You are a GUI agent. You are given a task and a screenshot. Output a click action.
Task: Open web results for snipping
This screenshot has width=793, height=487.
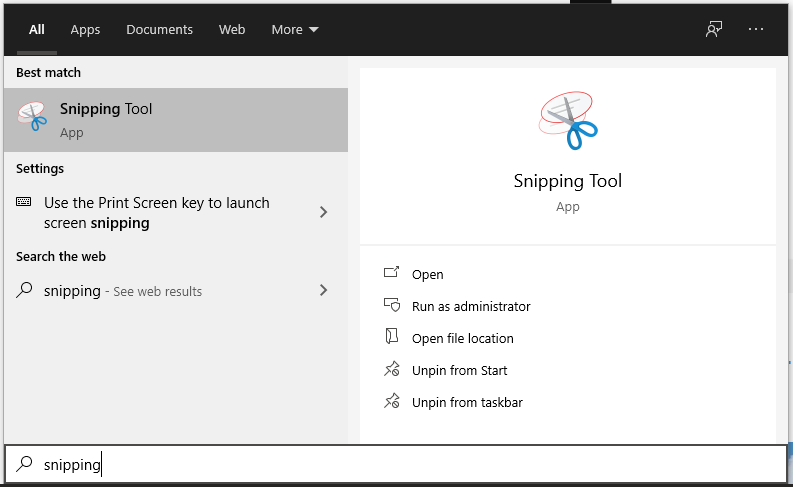click(x=175, y=291)
